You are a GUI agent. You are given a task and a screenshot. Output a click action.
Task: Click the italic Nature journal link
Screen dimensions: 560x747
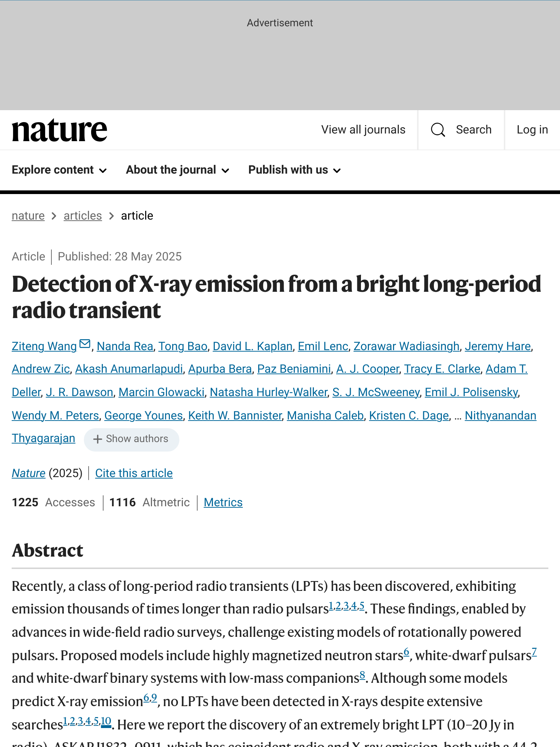coord(28,473)
